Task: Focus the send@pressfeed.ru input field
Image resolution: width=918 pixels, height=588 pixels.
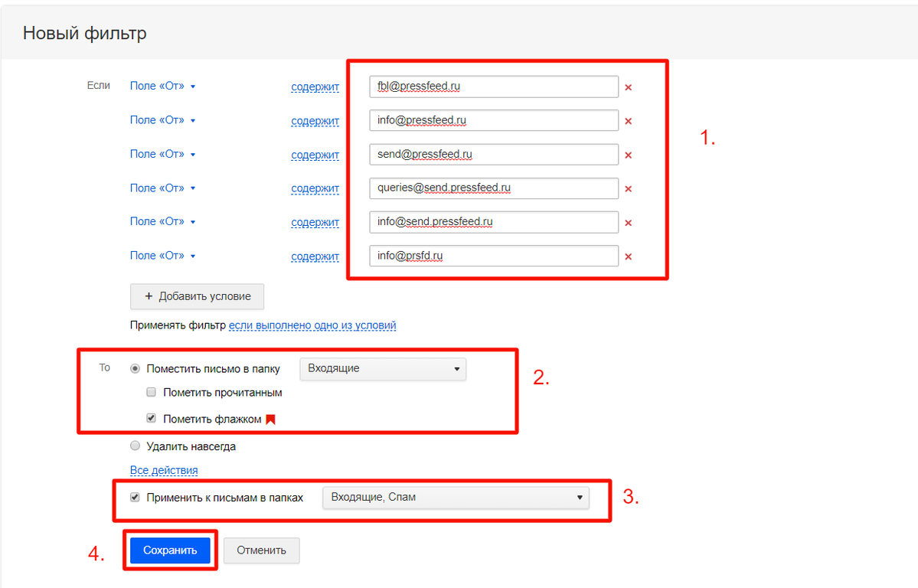Action: [494, 154]
